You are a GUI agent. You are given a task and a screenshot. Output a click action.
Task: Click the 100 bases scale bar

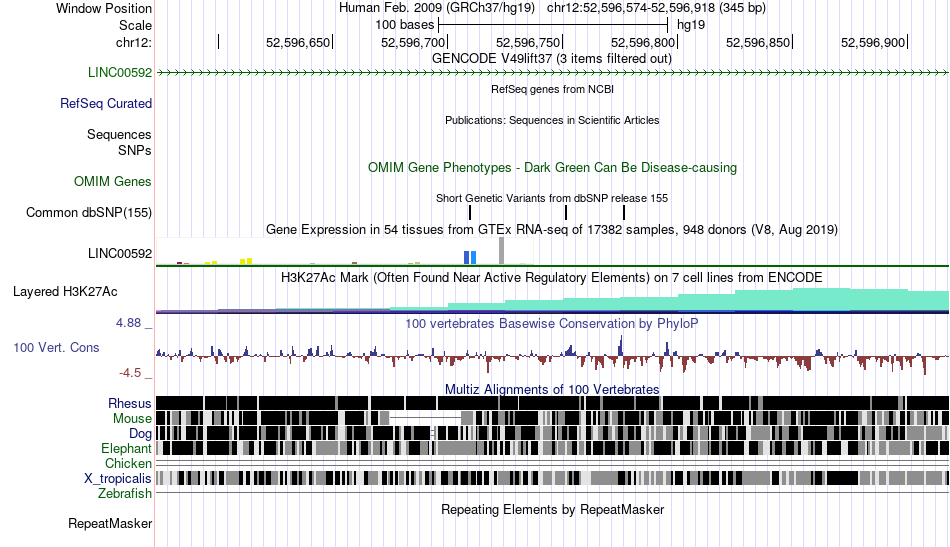[x=553, y=25]
